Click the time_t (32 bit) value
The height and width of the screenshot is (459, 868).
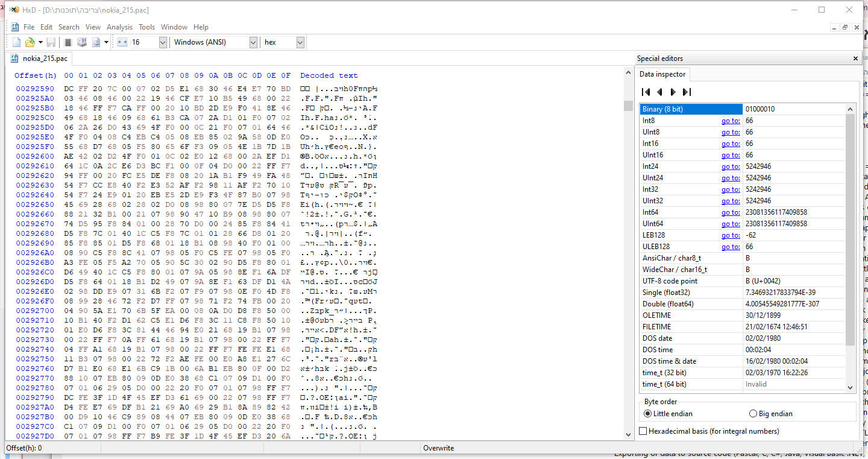(794, 373)
